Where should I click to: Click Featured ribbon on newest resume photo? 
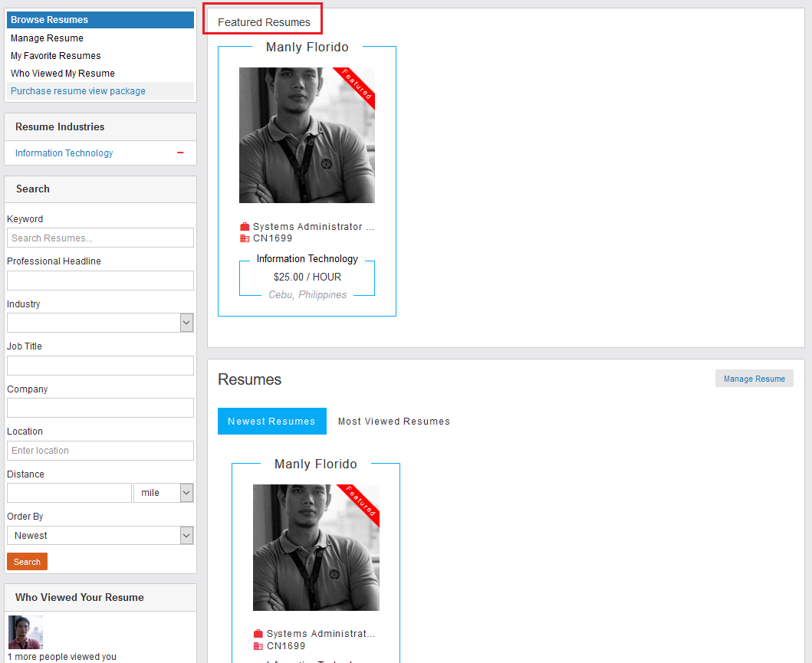360,502
